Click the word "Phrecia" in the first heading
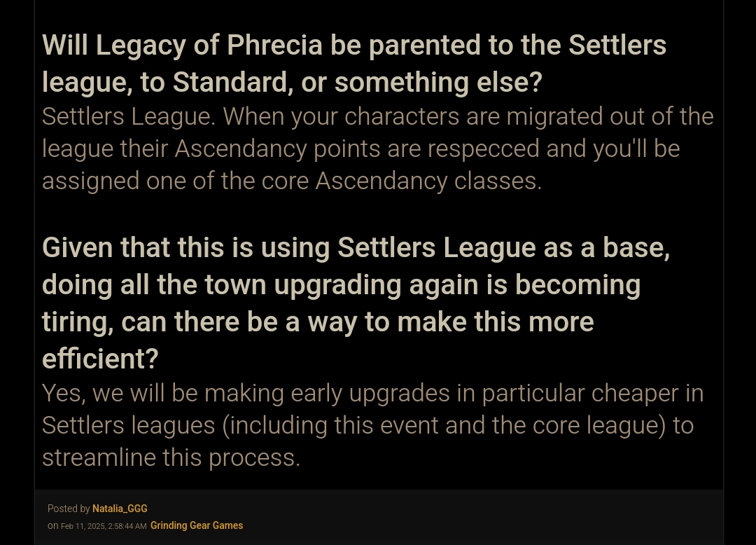Image resolution: width=756 pixels, height=545 pixels. (x=274, y=46)
